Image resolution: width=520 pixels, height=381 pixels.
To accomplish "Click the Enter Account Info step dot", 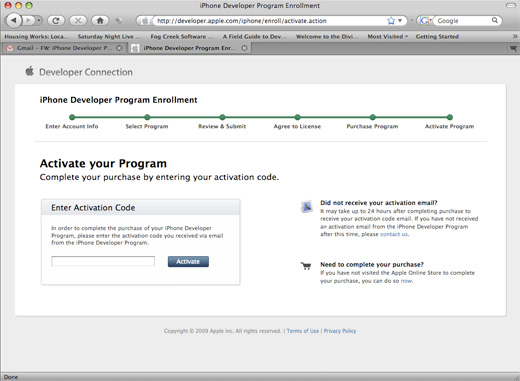I will click(72, 117).
